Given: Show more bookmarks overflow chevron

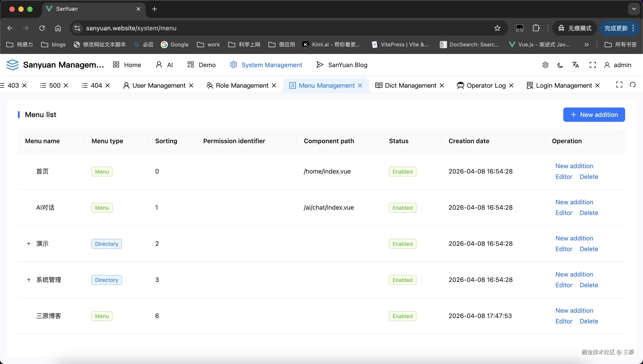Looking at the screenshot, I should coord(587,45).
